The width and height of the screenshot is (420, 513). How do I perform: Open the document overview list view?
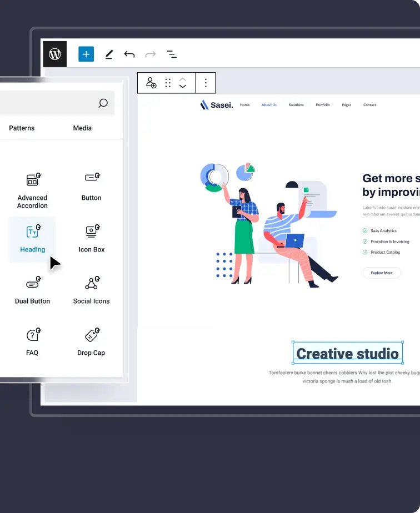(x=172, y=54)
